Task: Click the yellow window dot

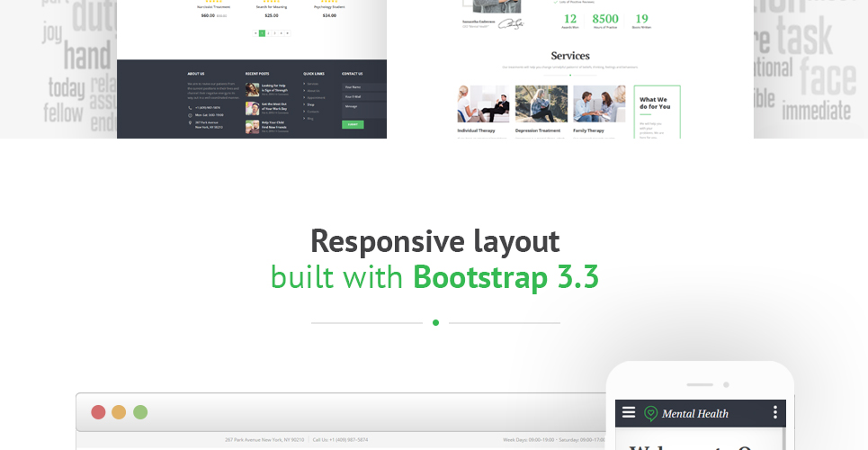Action: click(119, 412)
